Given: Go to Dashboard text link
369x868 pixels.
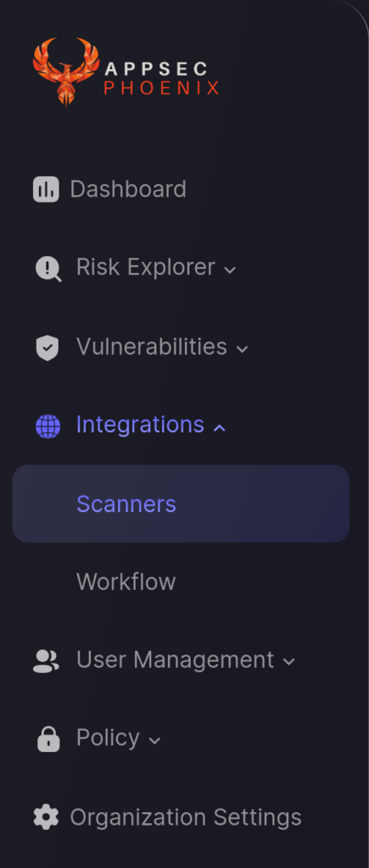Looking at the screenshot, I should [x=128, y=189].
